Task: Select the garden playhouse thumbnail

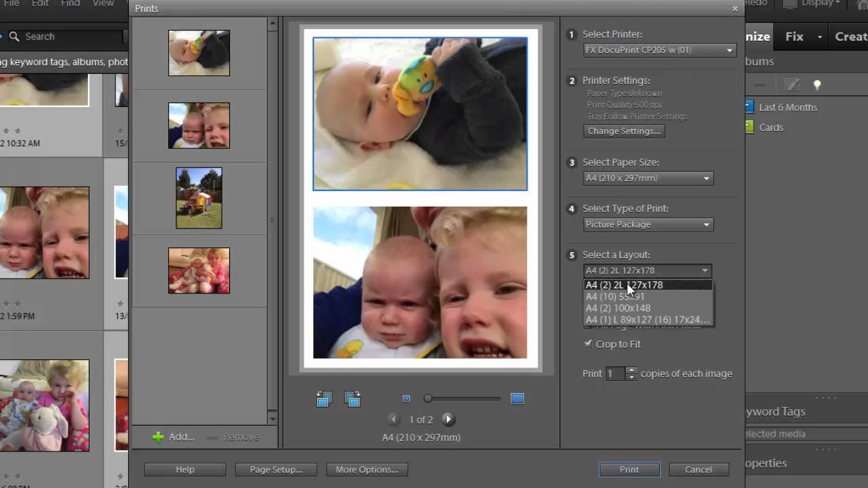Action: pos(199,198)
